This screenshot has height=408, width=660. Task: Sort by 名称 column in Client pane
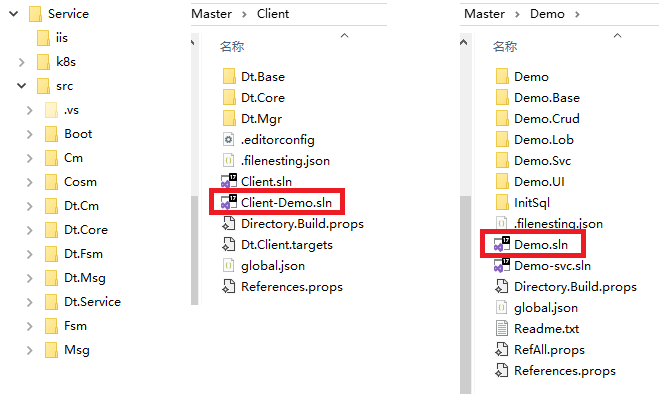pos(231,46)
